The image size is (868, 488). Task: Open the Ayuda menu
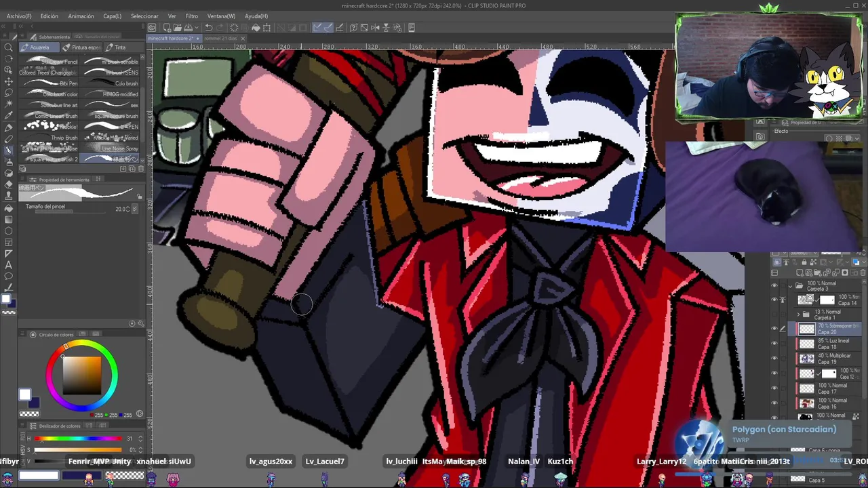tap(256, 16)
